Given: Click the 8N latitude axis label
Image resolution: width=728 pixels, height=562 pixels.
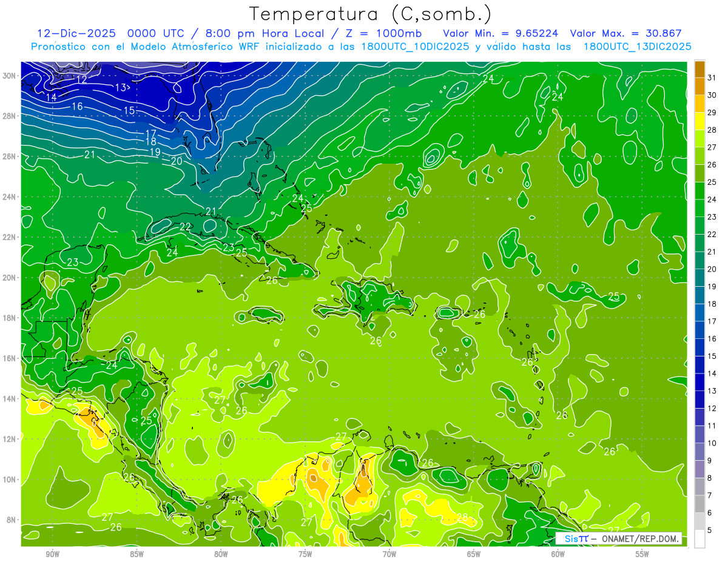Looking at the screenshot, I should coord(12,520).
